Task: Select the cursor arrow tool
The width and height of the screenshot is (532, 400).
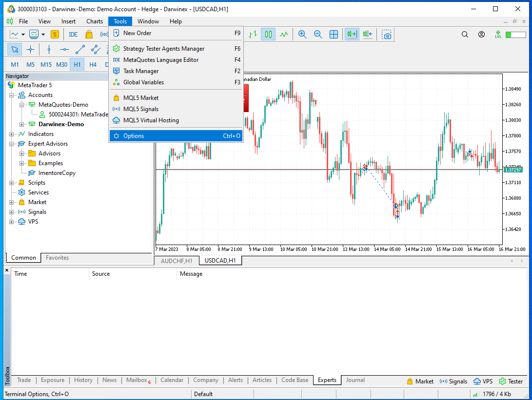Action: [15, 50]
